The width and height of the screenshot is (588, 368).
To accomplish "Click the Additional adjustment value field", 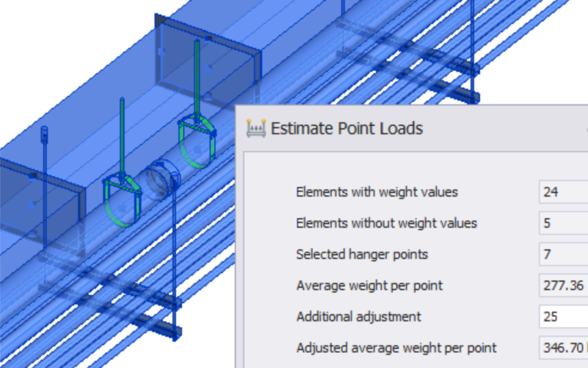I will point(563,317).
